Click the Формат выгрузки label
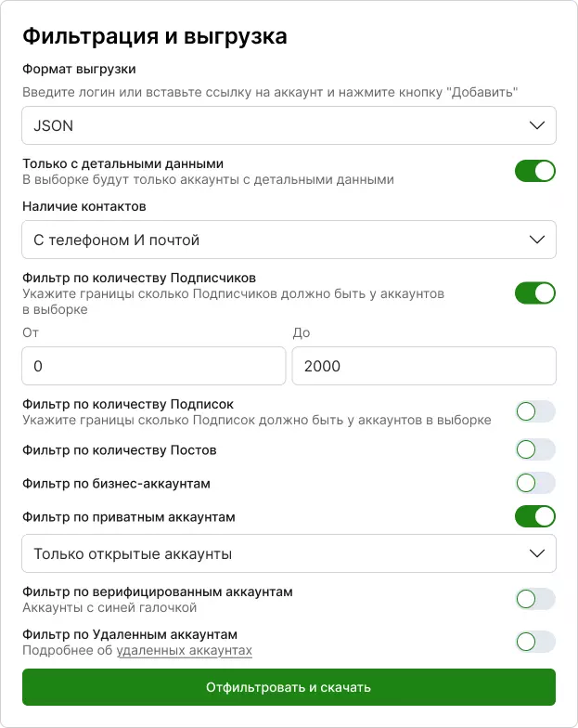 point(79,69)
